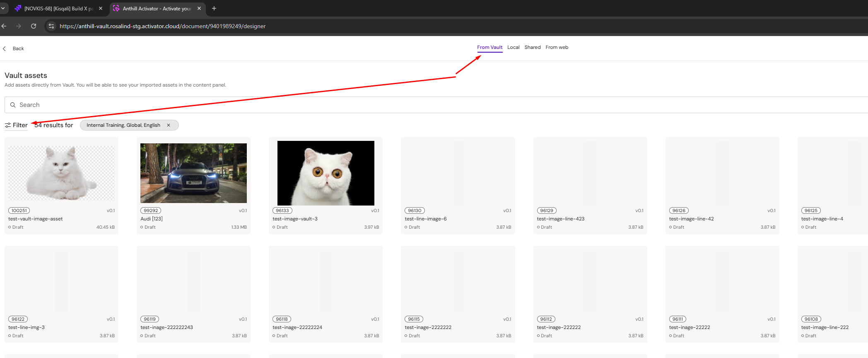The image size is (868, 358).
Task: Click the 3.97 kB file size
Action: 371,227
